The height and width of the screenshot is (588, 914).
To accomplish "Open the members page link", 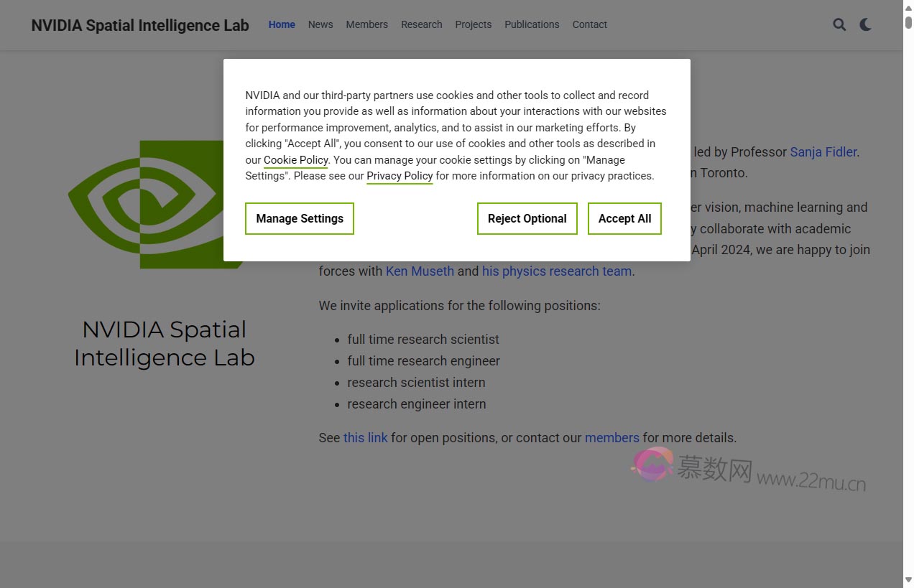I will (611, 437).
